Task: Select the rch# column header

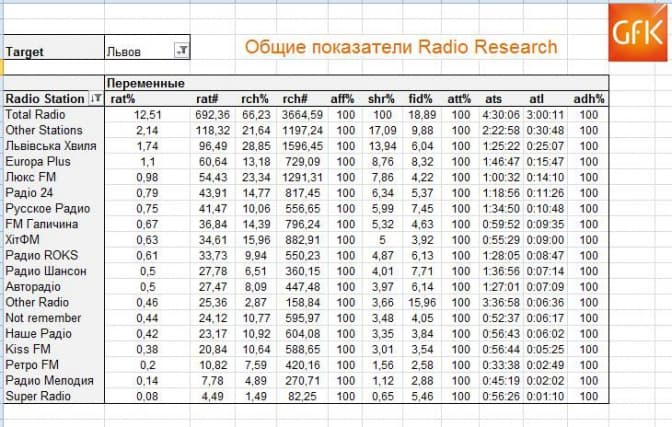Action: (300, 99)
